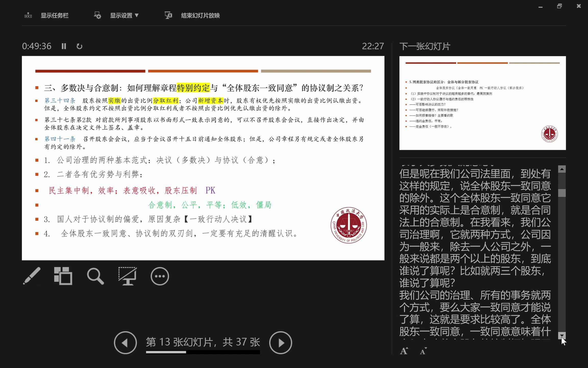Click the notes scrollbar thumb
The image size is (588, 368).
coord(562,193)
